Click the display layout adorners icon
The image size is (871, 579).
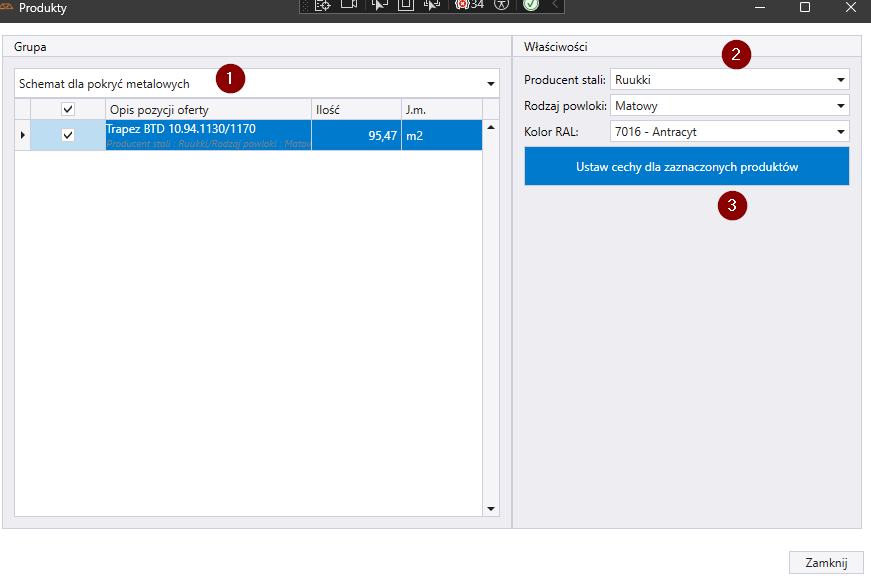tap(406, 5)
